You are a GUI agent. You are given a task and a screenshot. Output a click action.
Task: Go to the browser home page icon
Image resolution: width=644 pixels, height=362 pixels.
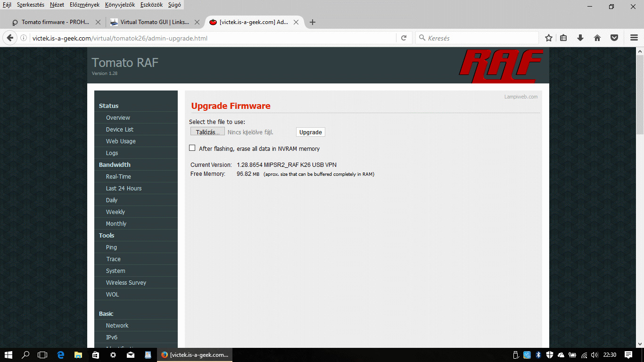597,38
